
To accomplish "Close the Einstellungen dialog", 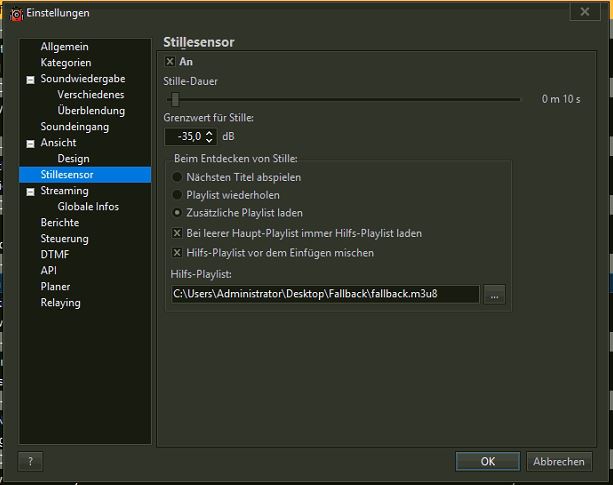I will coord(585,12).
